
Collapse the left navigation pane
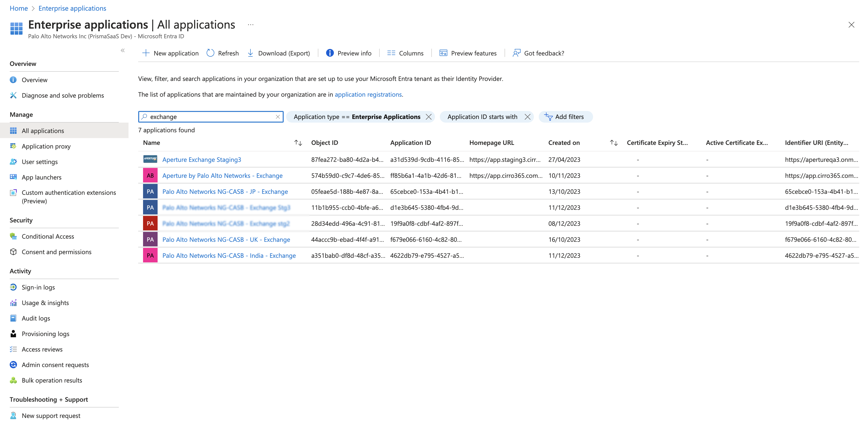pyautogui.click(x=123, y=50)
